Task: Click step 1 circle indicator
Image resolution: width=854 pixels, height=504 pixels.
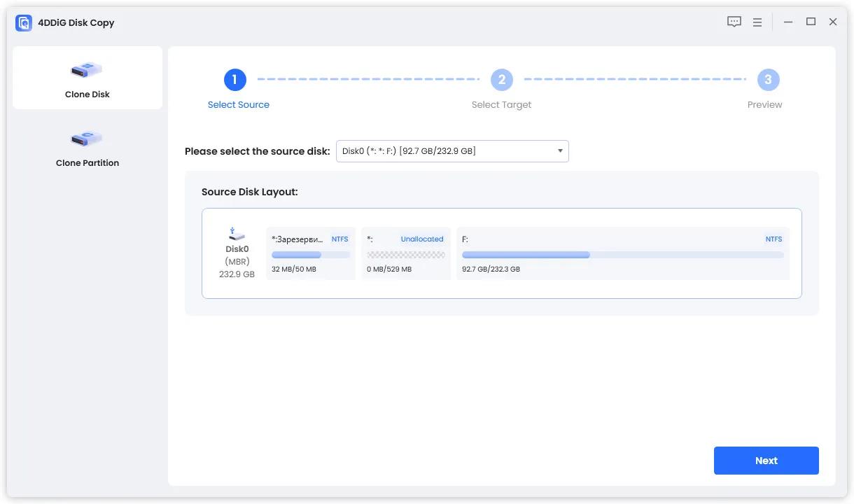Action: tap(234, 80)
